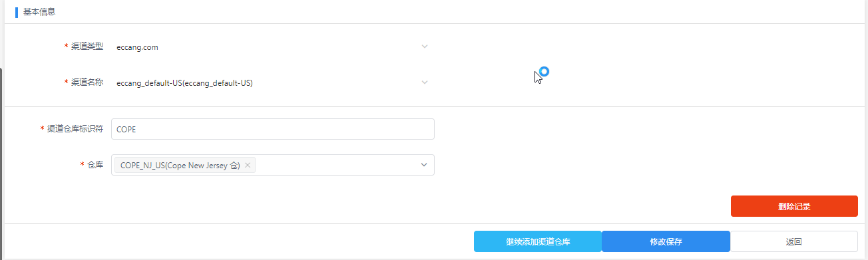Click 继续添加渠道仓库 button

tap(538, 241)
